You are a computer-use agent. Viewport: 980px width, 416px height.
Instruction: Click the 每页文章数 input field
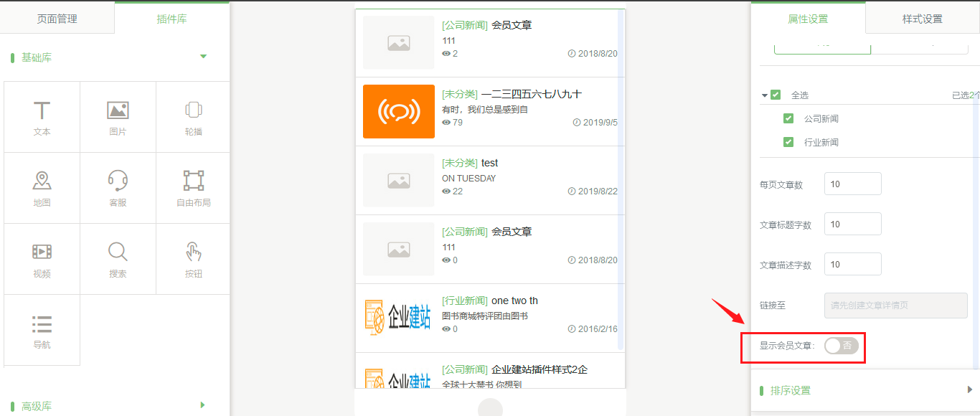pos(852,184)
